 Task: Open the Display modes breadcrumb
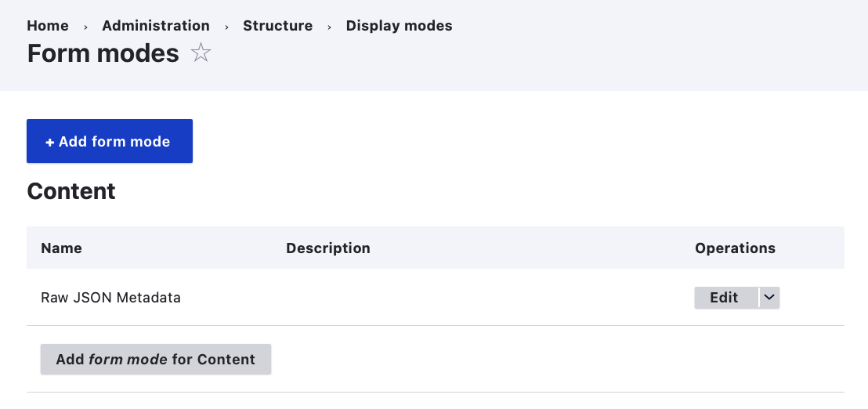[399, 26]
